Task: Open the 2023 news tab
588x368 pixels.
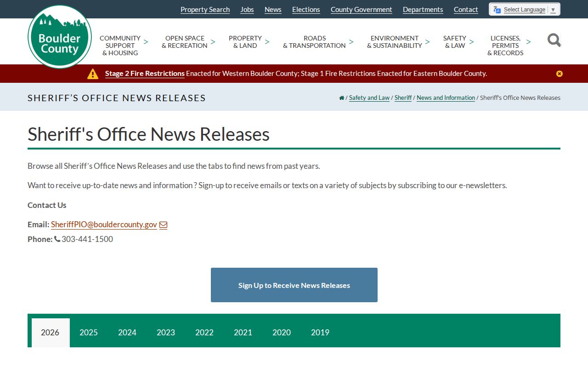Action: 166,333
